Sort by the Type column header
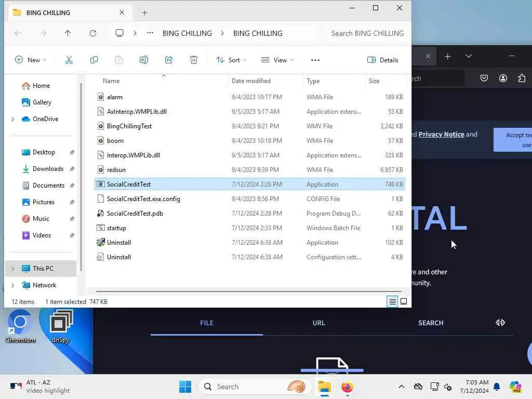 (313, 81)
